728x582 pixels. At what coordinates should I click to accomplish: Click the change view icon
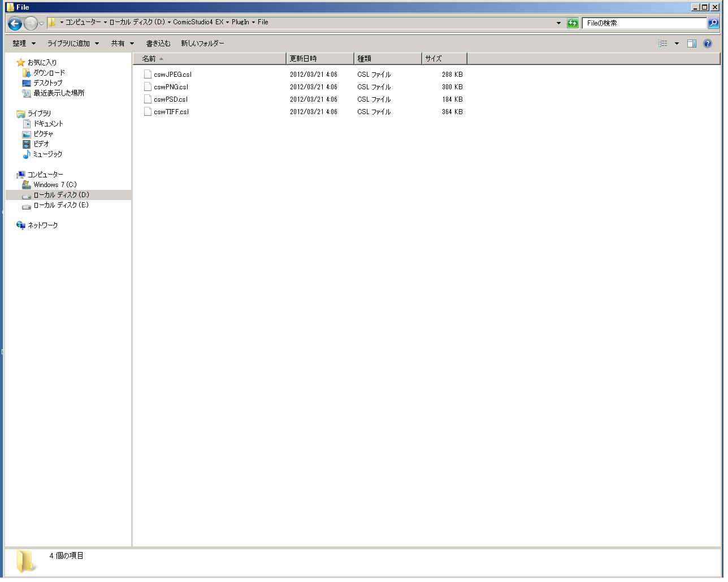pos(663,44)
